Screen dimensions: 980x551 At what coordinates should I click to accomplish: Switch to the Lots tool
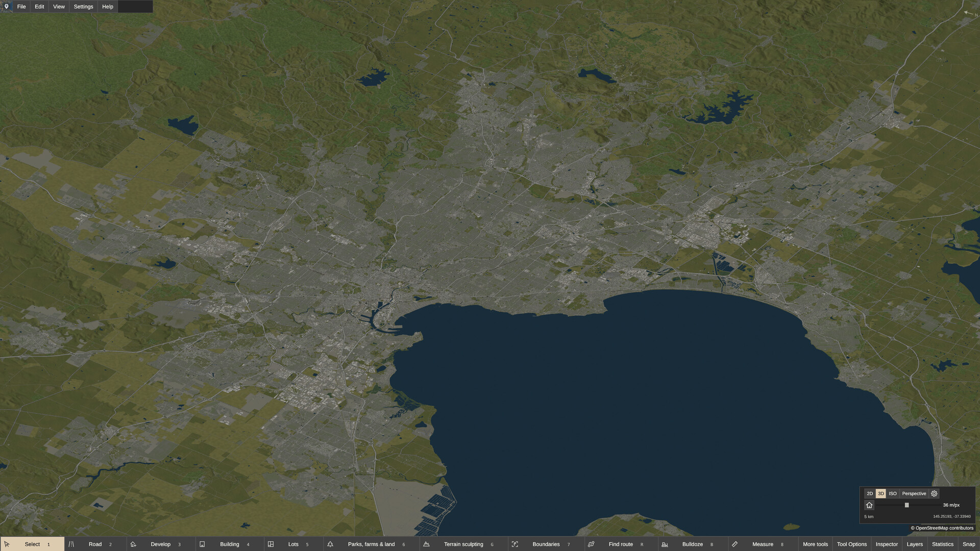point(293,544)
